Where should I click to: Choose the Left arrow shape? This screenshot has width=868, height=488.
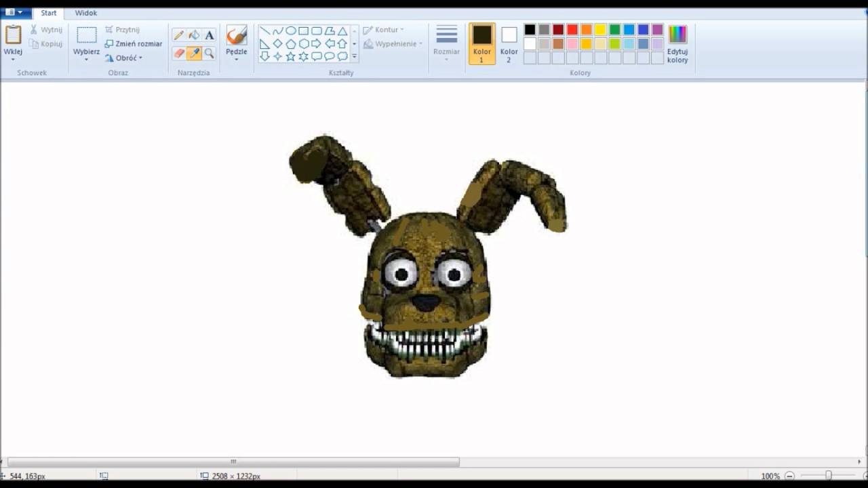point(329,44)
